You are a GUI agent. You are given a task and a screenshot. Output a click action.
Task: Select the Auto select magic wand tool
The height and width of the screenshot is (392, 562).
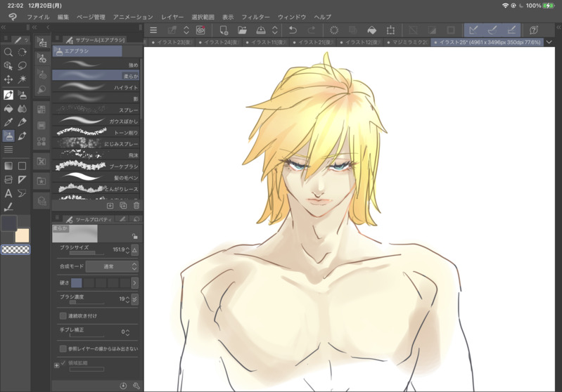click(x=23, y=79)
